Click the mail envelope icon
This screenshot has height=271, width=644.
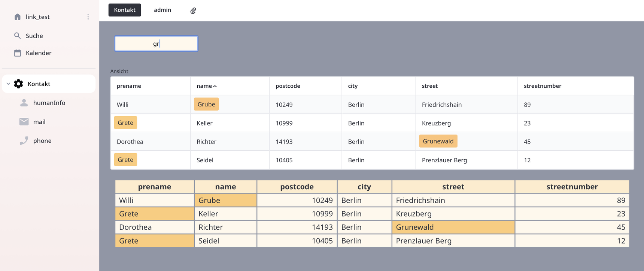pos(24,122)
